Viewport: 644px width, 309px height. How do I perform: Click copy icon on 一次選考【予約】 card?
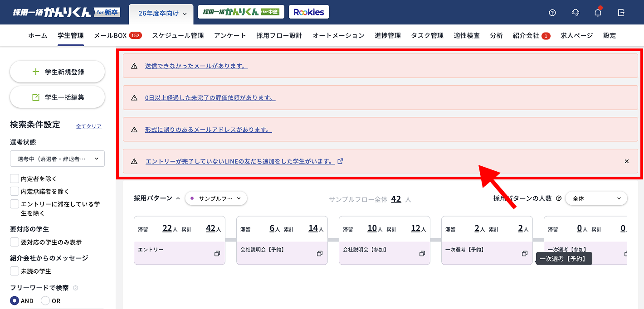[525, 254]
